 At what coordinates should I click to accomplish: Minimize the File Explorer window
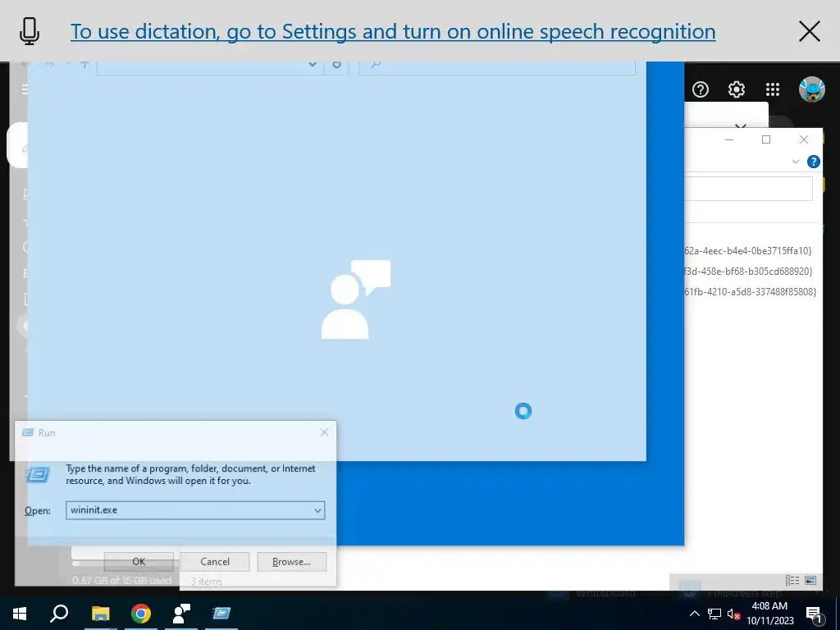[729, 139]
